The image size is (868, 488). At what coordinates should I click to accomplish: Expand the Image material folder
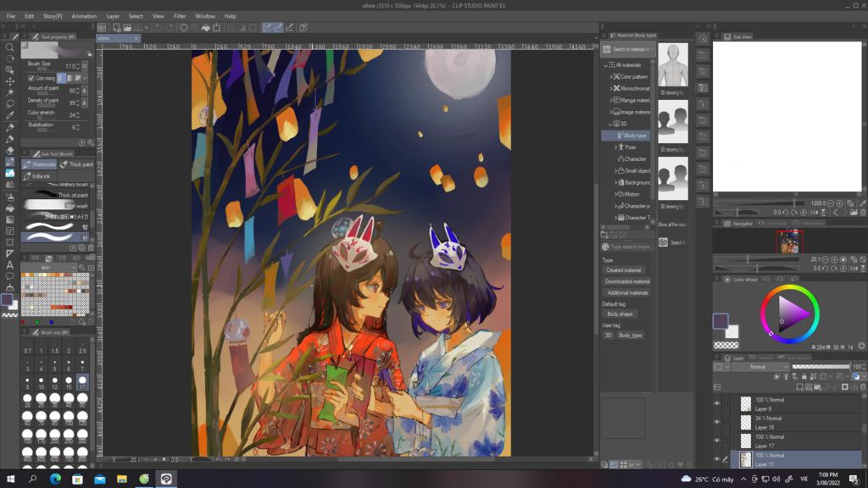pos(611,112)
